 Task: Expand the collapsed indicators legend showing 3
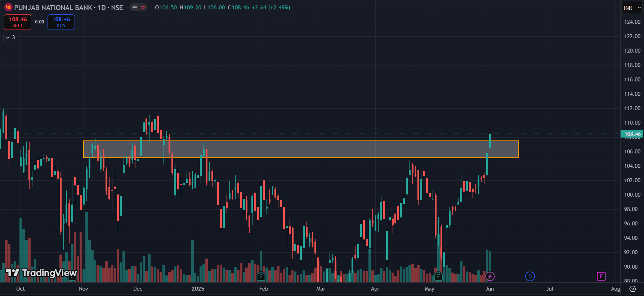point(10,37)
